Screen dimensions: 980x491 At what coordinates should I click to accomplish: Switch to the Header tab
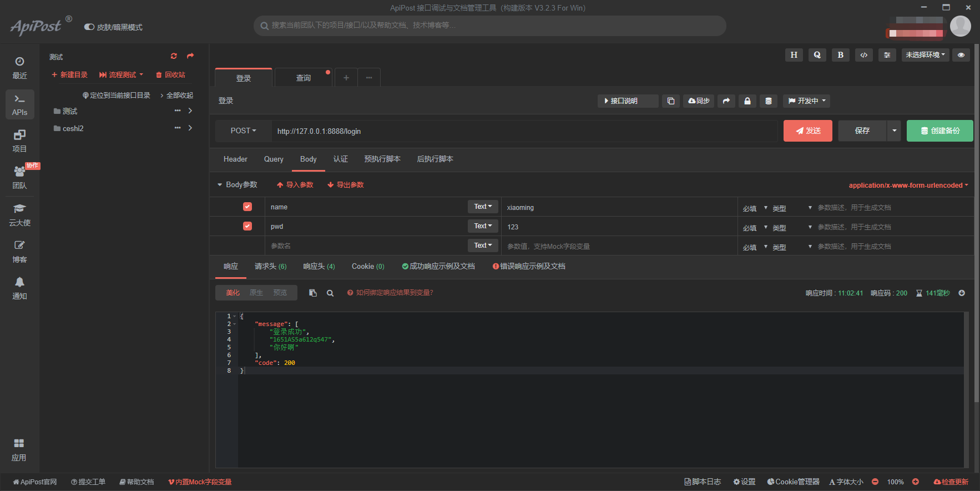tap(235, 159)
